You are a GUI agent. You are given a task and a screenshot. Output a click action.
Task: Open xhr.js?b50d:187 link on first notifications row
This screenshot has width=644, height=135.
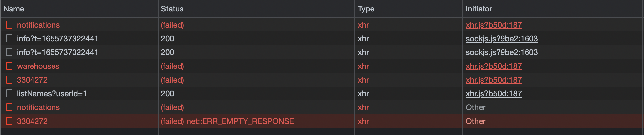click(494, 25)
